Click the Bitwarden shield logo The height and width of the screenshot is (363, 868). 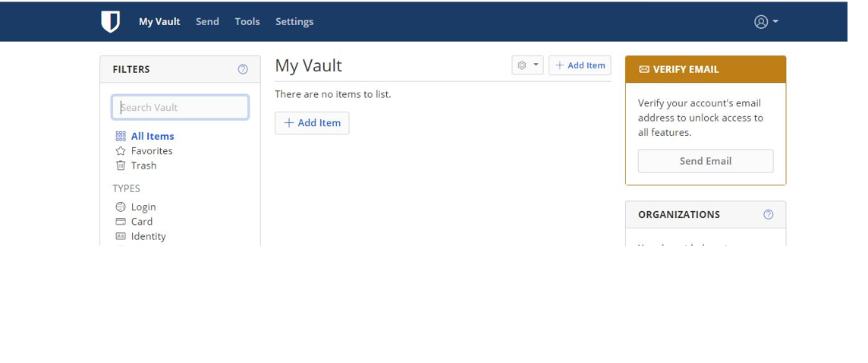pyautogui.click(x=110, y=21)
